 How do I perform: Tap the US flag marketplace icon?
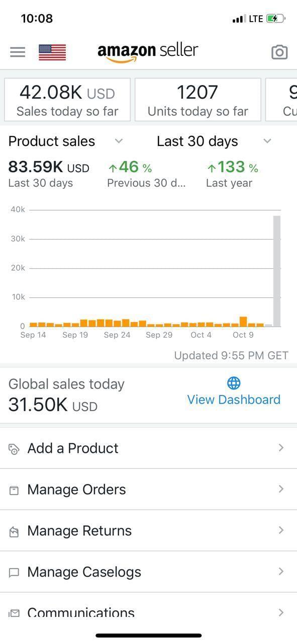[x=52, y=52]
